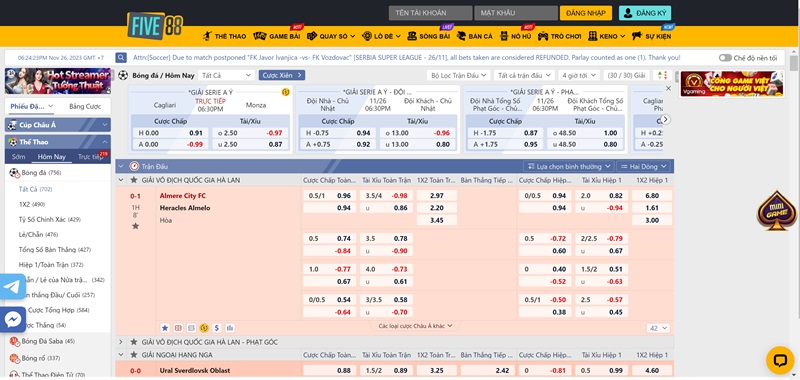Star the Giải Ngoại Hạng Nga league
The width and height of the screenshot is (800, 380).
click(x=134, y=354)
